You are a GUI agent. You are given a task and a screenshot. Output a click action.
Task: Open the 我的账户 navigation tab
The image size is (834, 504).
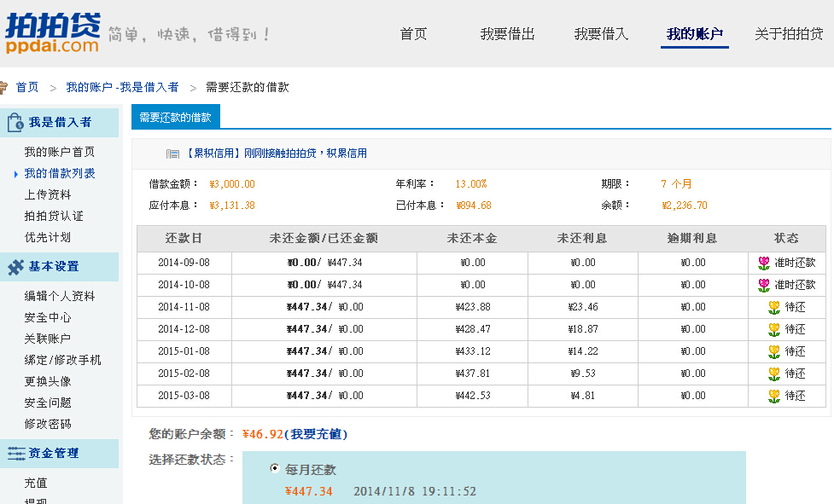click(x=694, y=34)
